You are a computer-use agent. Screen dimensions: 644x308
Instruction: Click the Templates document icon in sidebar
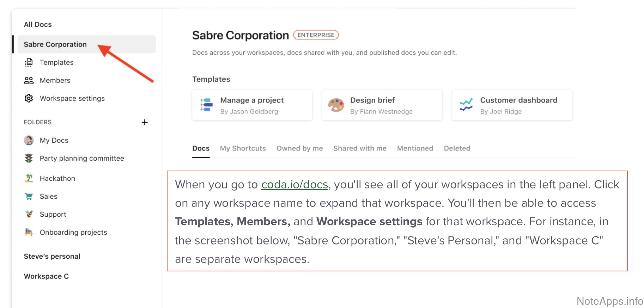[x=29, y=62]
